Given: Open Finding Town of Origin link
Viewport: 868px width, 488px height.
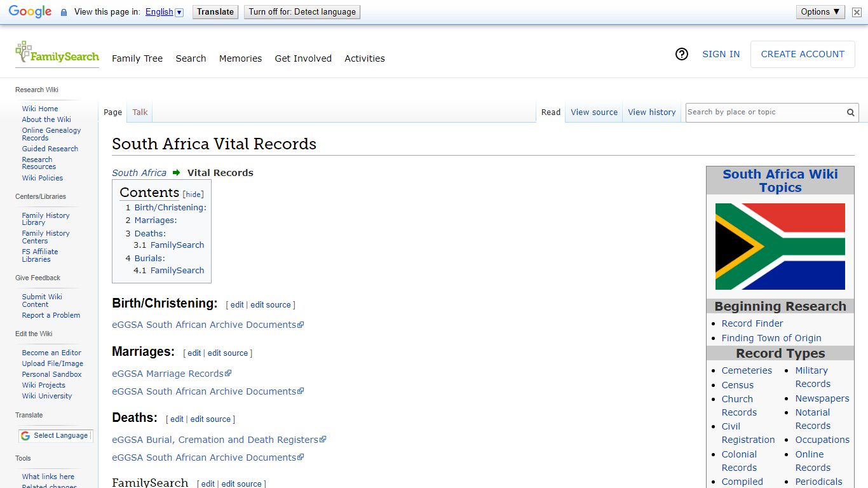Looking at the screenshot, I should [x=771, y=338].
